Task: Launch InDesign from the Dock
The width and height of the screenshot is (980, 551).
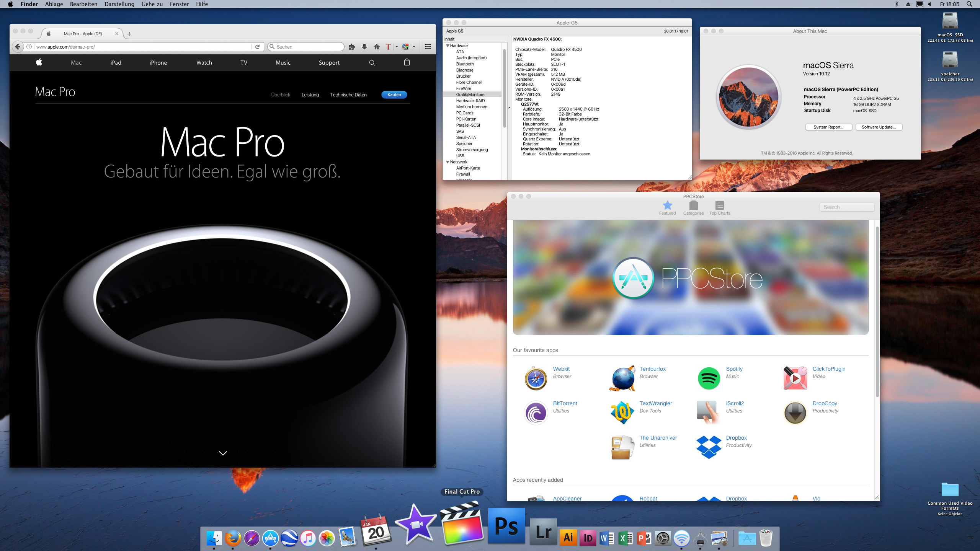Action: (x=588, y=538)
